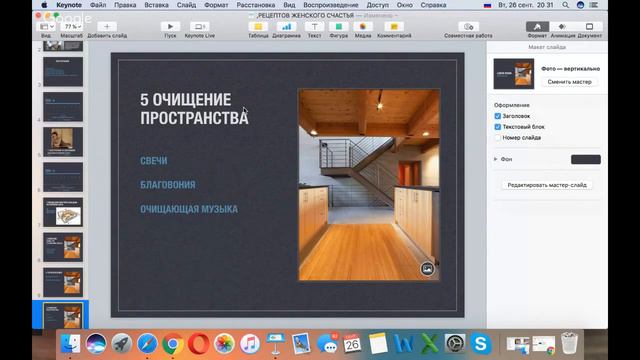640x360 pixels.
Task: Open the Справка menu
Action: 433,5
